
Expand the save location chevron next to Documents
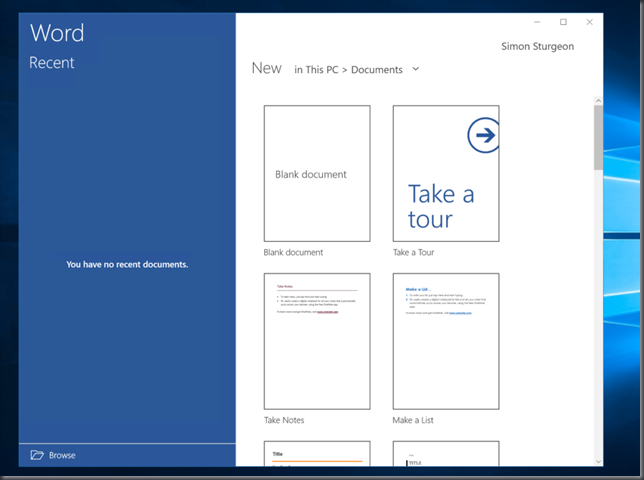[416, 69]
